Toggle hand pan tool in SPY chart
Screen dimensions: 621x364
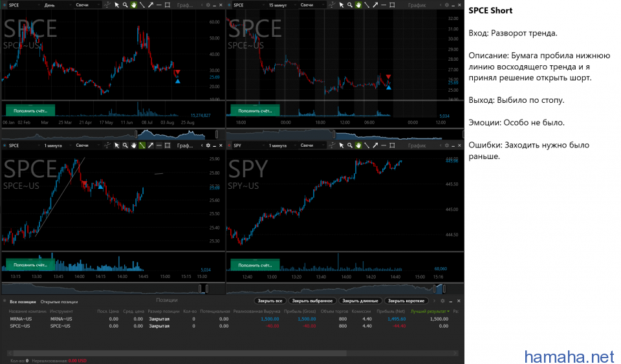(358, 145)
